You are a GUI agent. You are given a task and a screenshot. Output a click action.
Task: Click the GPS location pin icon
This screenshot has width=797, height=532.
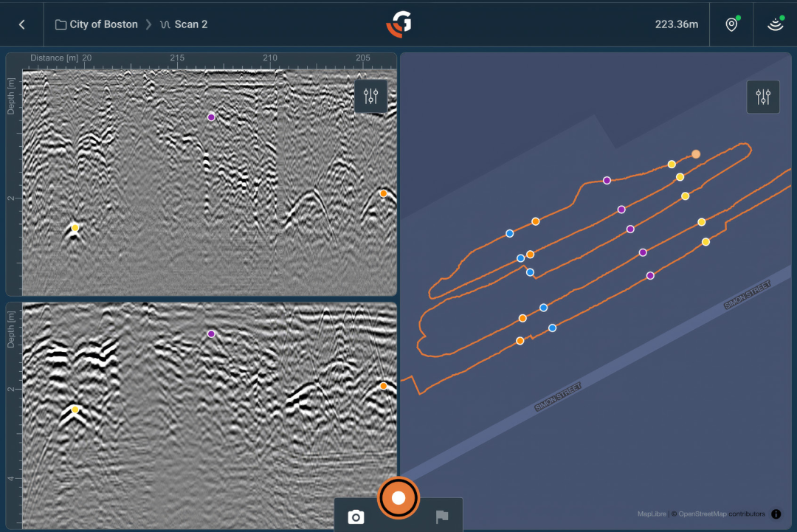[731, 24]
